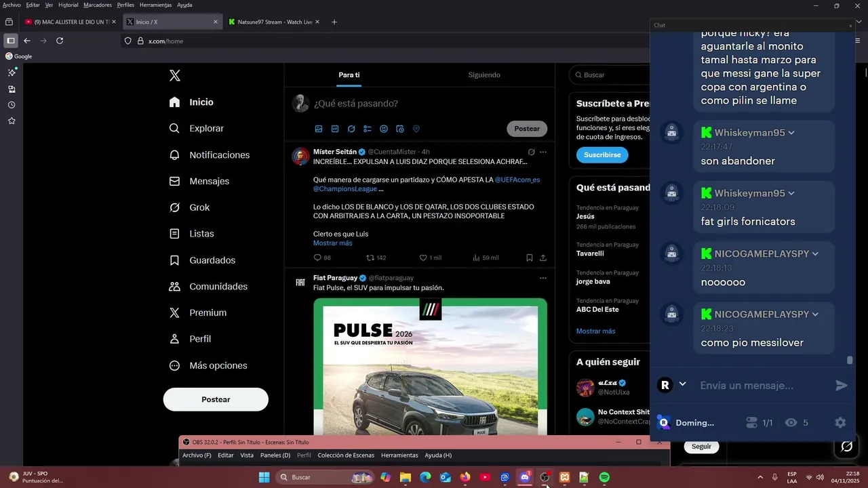868x488 pixels.
Task: Schedule the post with calendar icon
Action: pyautogui.click(x=400, y=129)
